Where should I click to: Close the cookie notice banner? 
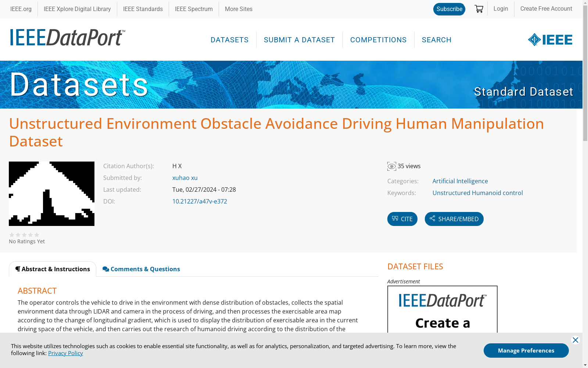576,340
